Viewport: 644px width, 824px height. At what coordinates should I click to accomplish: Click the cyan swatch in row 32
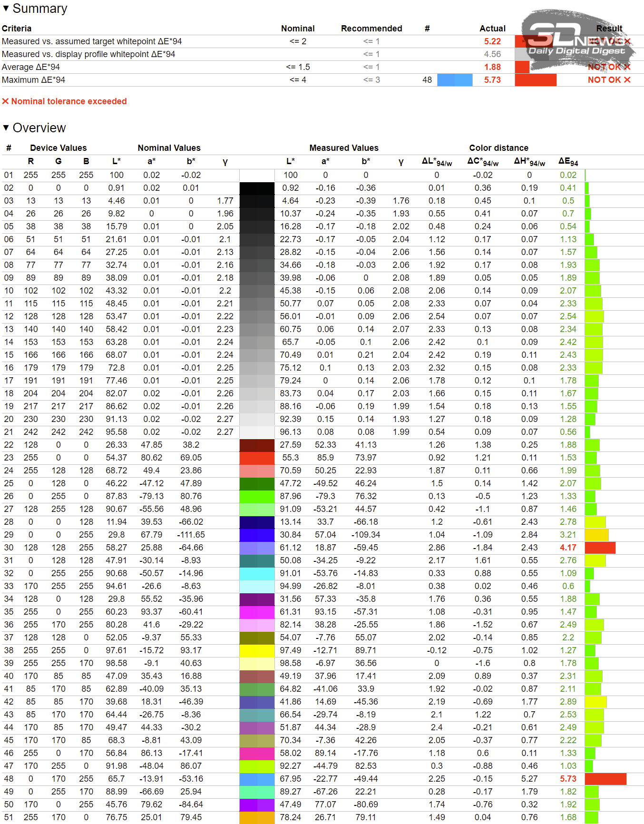(257, 573)
